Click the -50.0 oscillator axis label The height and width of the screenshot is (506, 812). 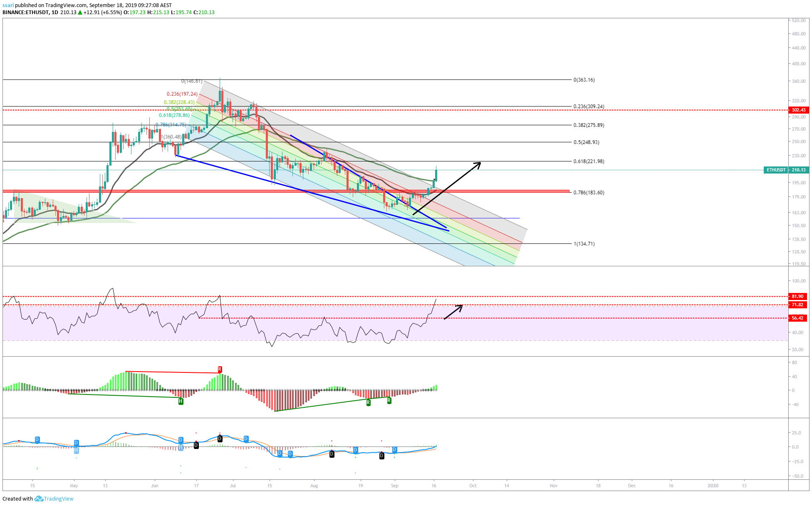(797, 476)
